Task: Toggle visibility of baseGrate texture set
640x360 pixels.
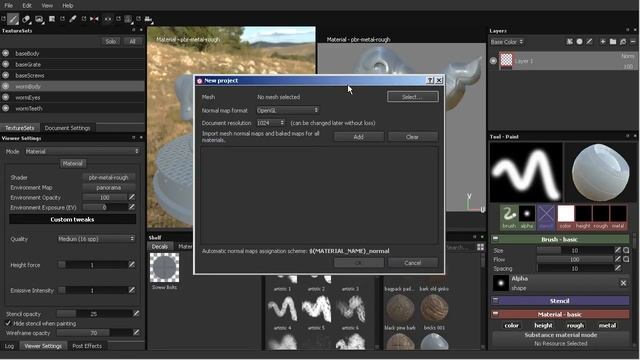Action: tap(5, 64)
